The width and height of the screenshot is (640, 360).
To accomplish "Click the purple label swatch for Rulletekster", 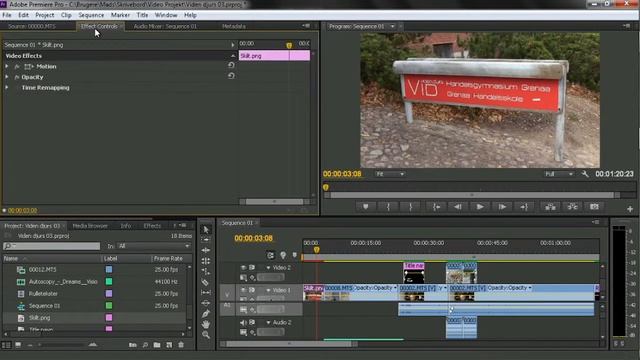I will (109, 293).
